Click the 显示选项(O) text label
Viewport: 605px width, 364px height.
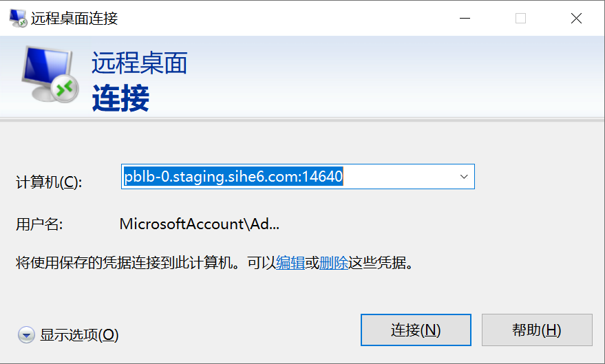pos(79,335)
